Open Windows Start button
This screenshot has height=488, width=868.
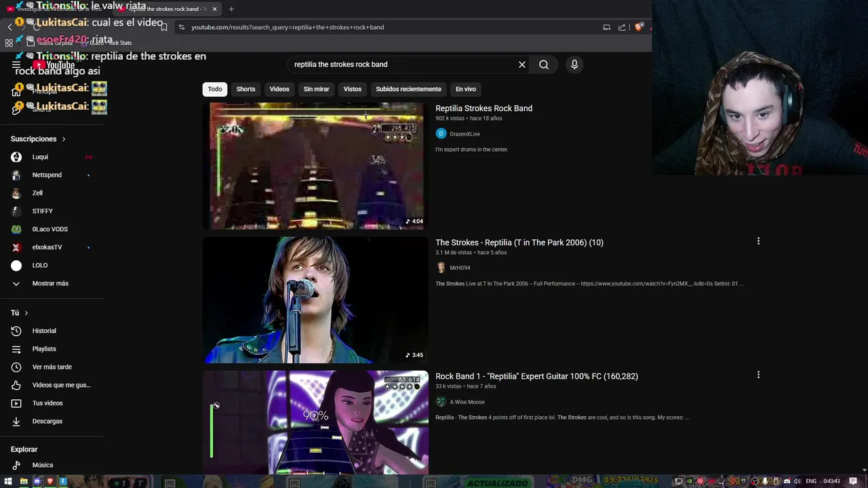coord(8,482)
